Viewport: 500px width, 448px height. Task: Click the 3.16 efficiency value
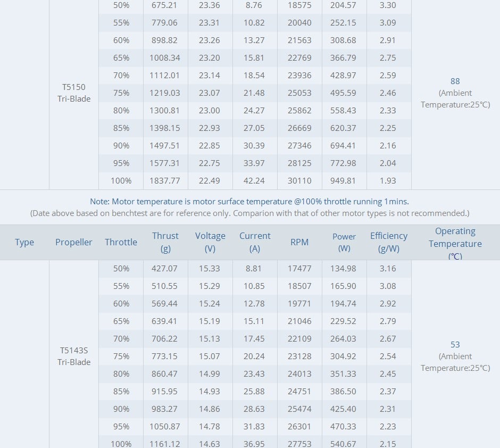point(388,269)
